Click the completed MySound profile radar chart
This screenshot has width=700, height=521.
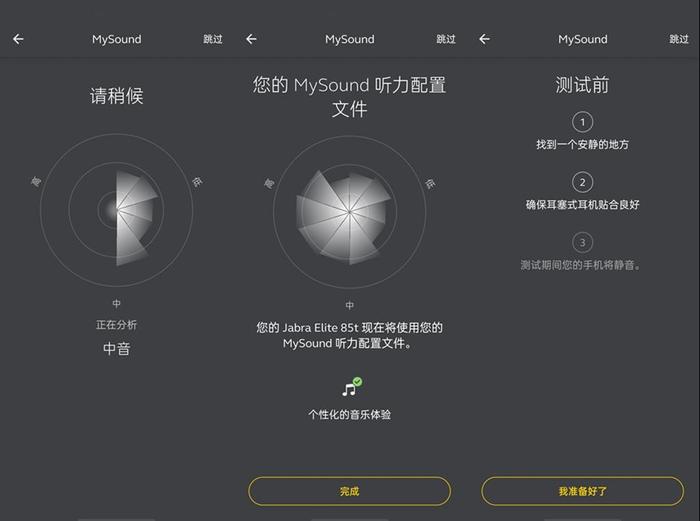[350, 212]
